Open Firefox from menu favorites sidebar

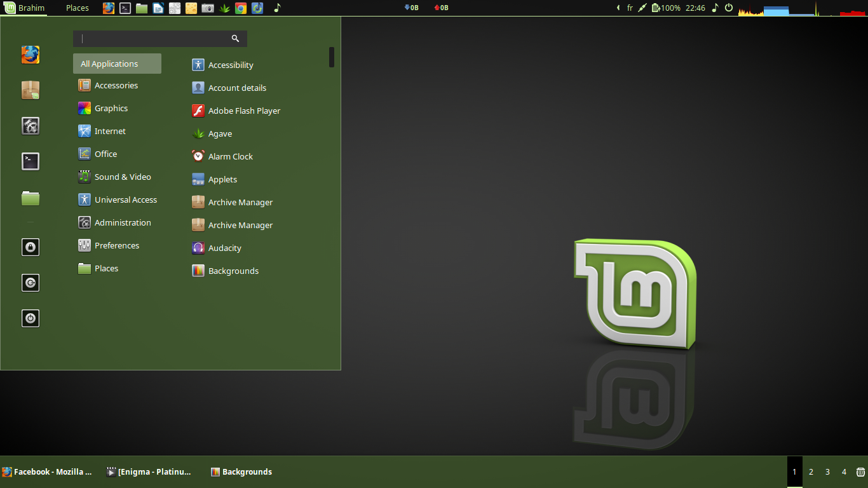click(31, 55)
